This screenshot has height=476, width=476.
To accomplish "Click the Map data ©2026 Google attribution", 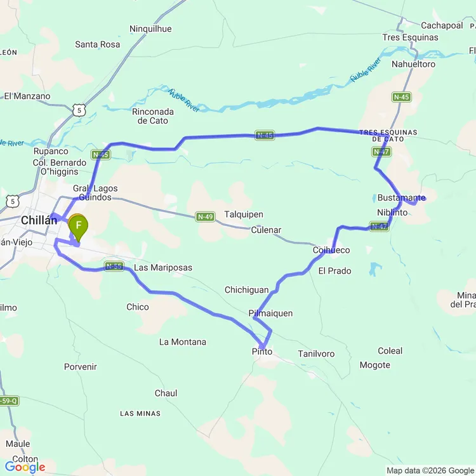I will 431,470.
